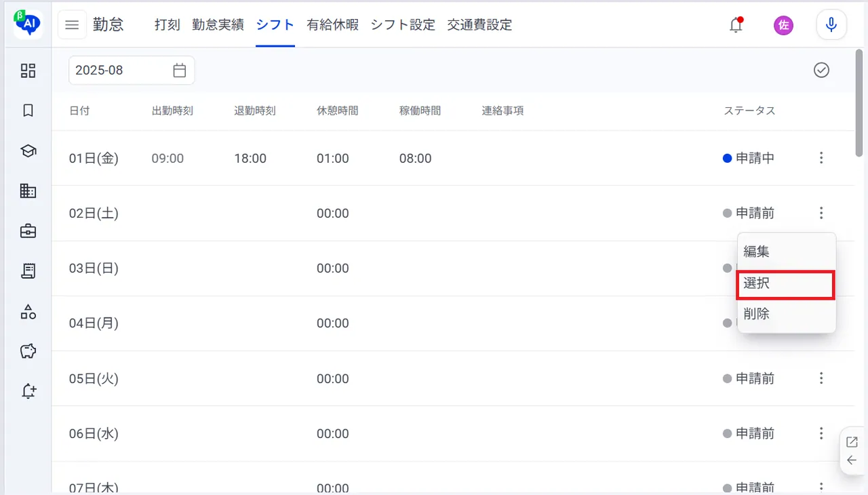Activate the microphone voice input button
The width and height of the screenshot is (868, 495).
click(x=831, y=25)
